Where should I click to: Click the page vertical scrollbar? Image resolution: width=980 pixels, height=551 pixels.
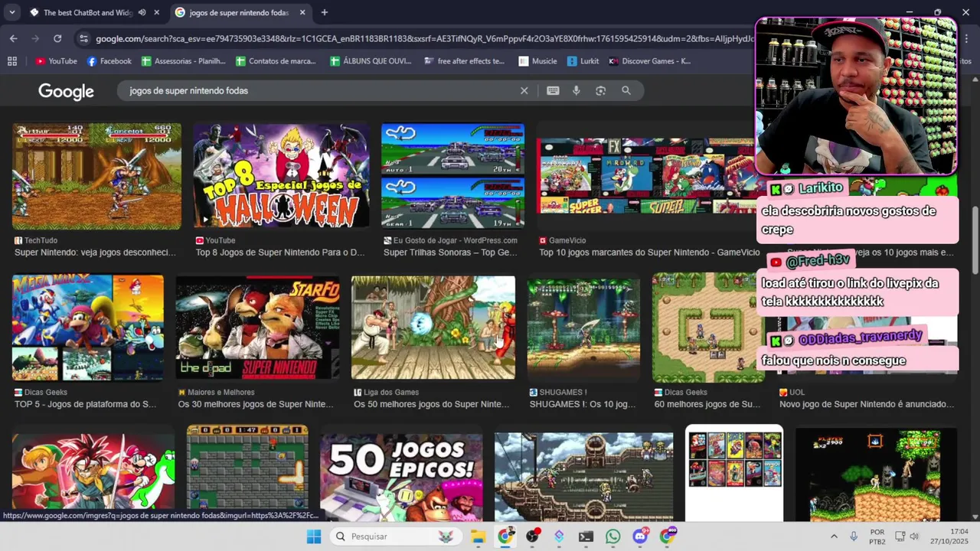tap(975, 239)
